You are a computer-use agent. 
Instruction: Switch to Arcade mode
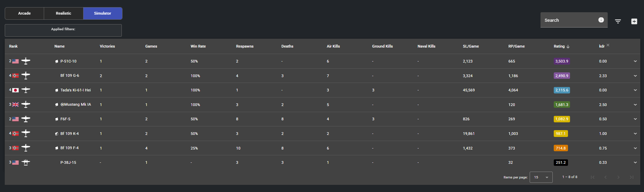coord(24,13)
